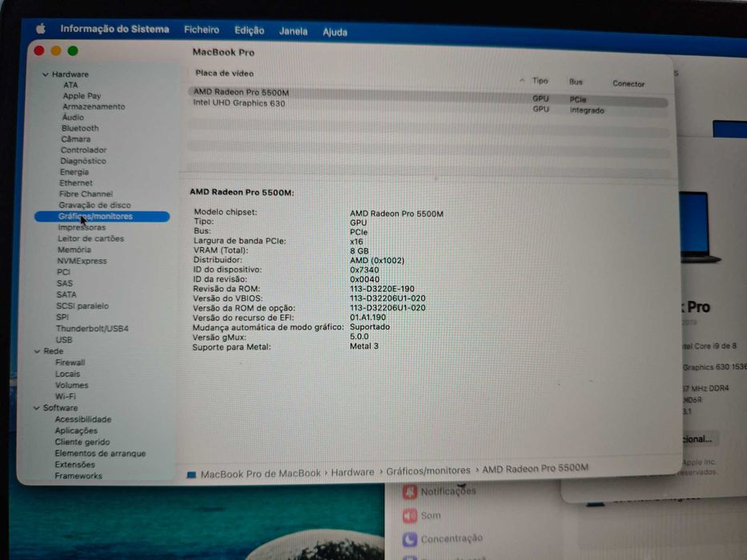Open the Edição menu
Screen dimensions: 747x560
[249, 30]
